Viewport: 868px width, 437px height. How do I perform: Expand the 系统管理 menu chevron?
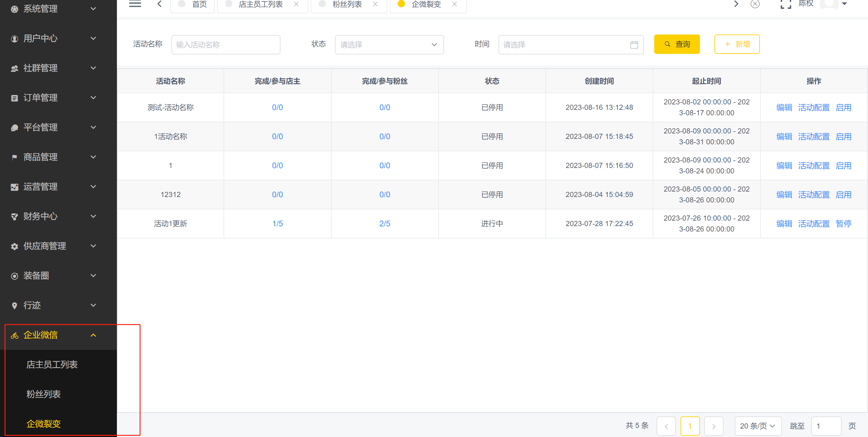pos(93,9)
